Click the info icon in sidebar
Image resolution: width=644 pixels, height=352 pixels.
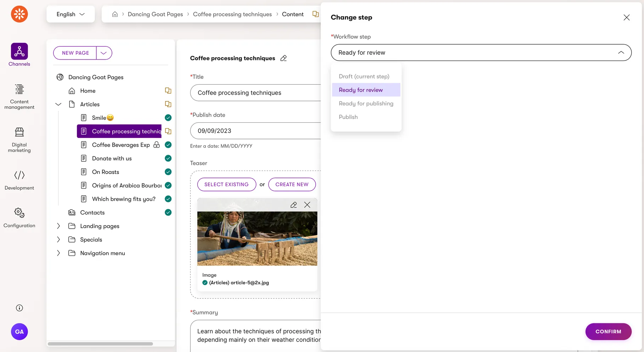[19, 308]
